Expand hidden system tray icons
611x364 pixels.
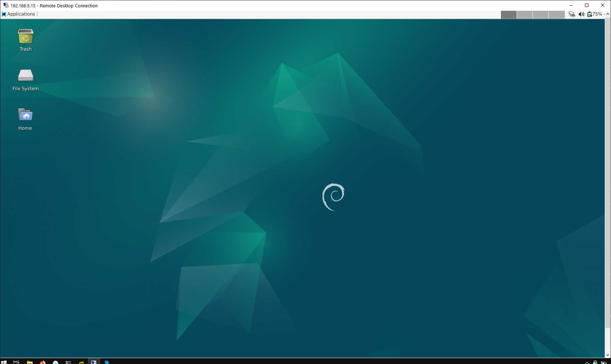587,362
